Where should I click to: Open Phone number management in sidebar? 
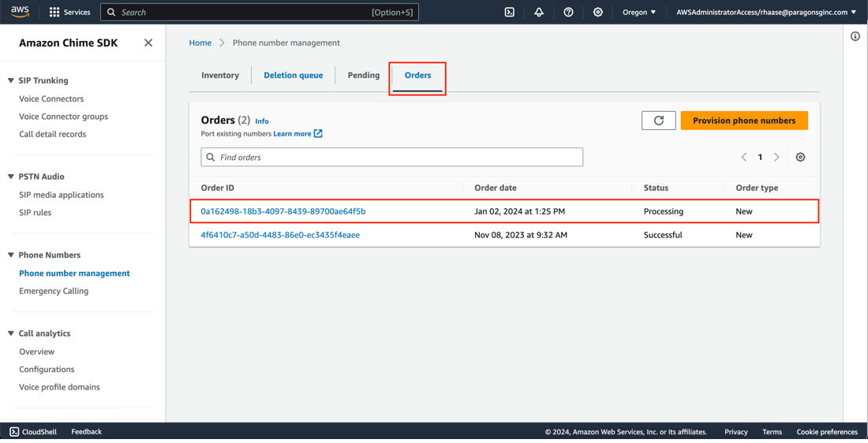tap(75, 274)
